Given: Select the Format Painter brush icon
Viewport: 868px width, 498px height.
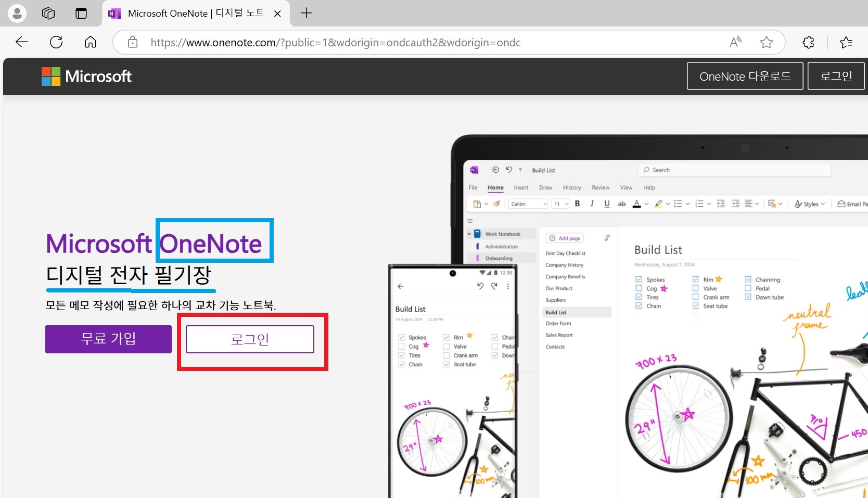Looking at the screenshot, I should pyautogui.click(x=497, y=204).
